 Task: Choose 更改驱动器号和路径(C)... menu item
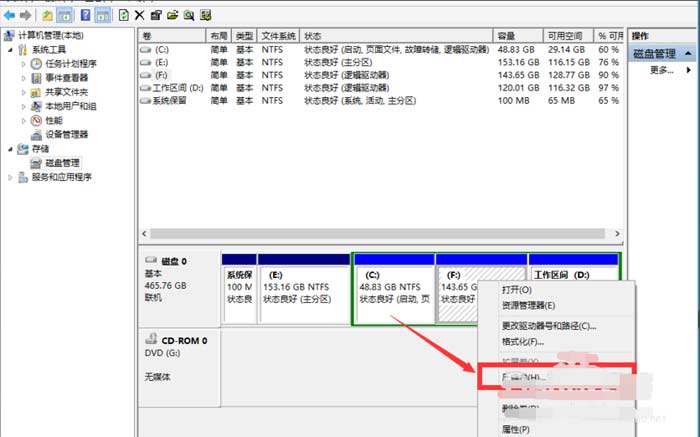click(x=549, y=326)
